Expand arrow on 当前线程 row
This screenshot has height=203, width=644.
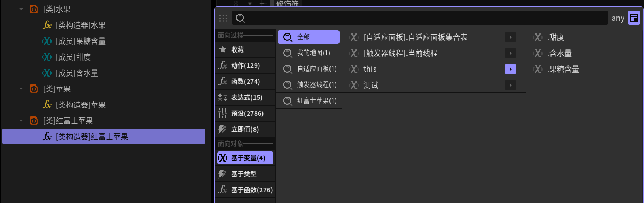tap(511, 54)
